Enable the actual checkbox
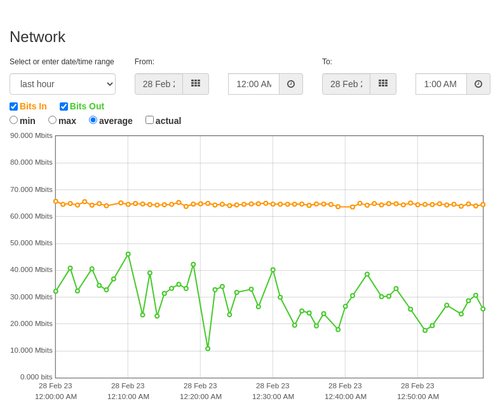 pyautogui.click(x=149, y=120)
